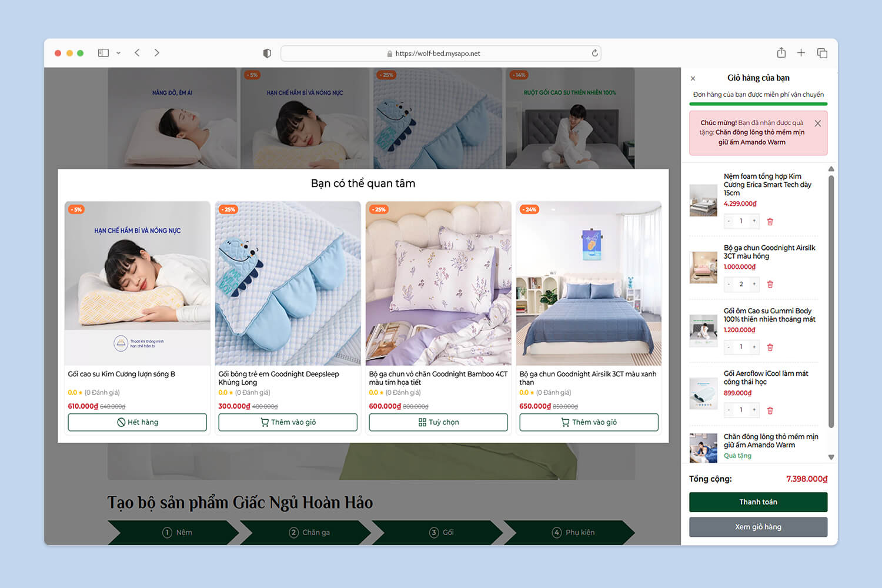This screenshot has width=882, height=588.
Task: Click the green free-shipping progress bar
Action: tap(758, 104)
